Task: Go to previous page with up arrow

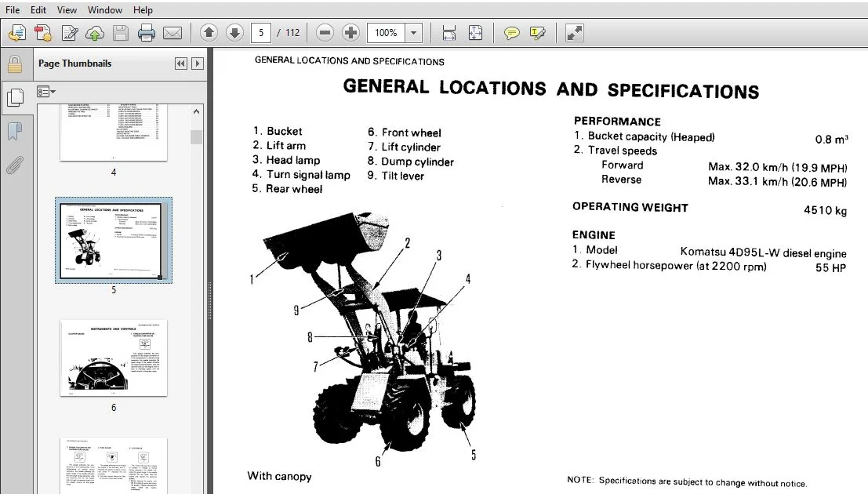Action: coord(209,33)
